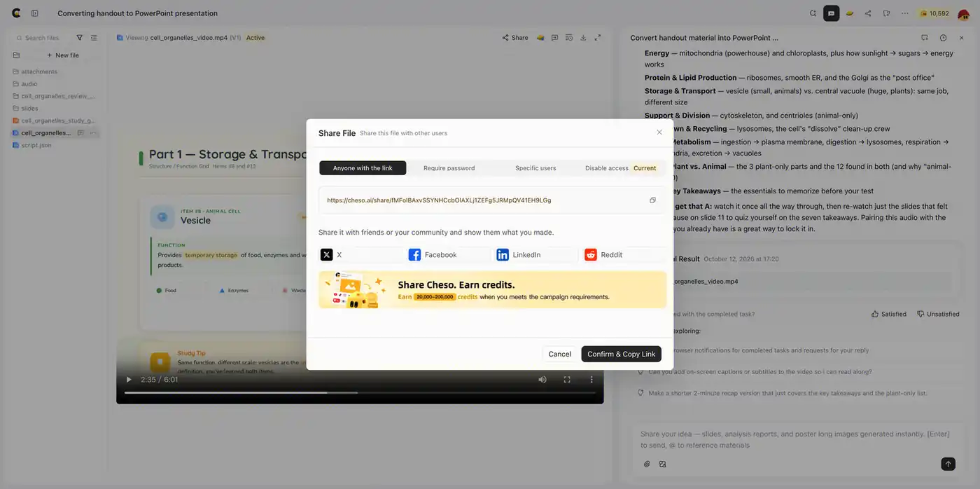Image resolution: width=980 pixels, height=489 pixels.
Task: Click the folder icon beside New file
Action: point(16,55)
